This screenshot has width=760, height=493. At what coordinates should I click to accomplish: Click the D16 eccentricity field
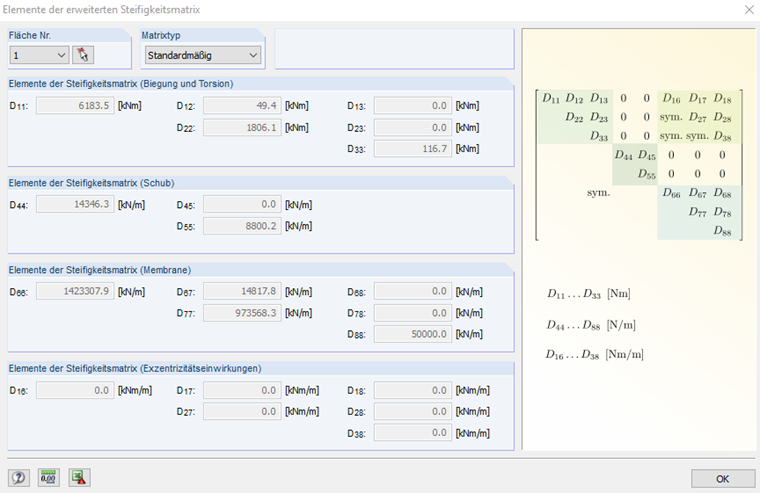tap(75, 390)
